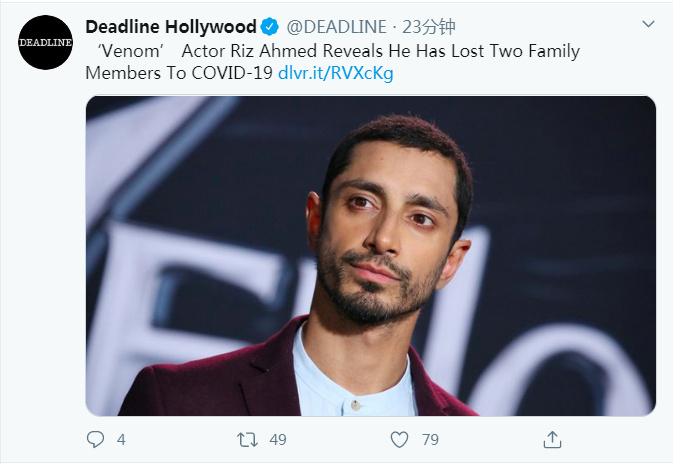
Task: Click the blue verified badge
Action: click(x=270, y=27)
